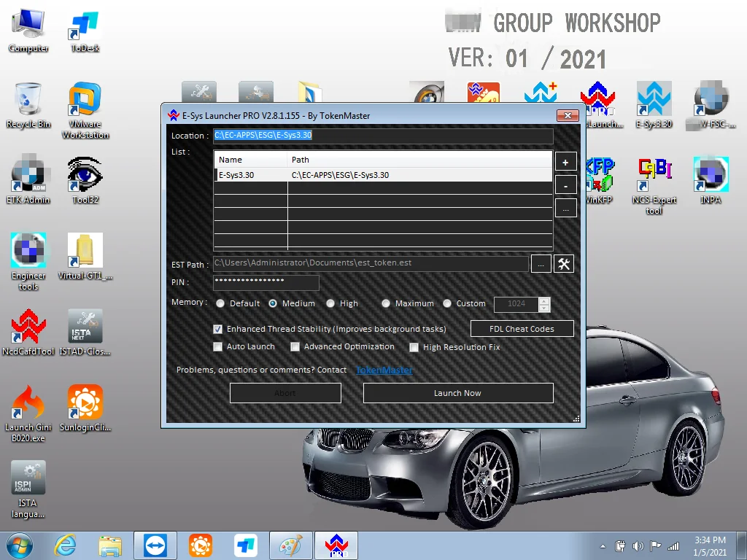Click the TokenMaster contact link
The width and height of the screenshot is (747, 560).
tap(384, 370)
